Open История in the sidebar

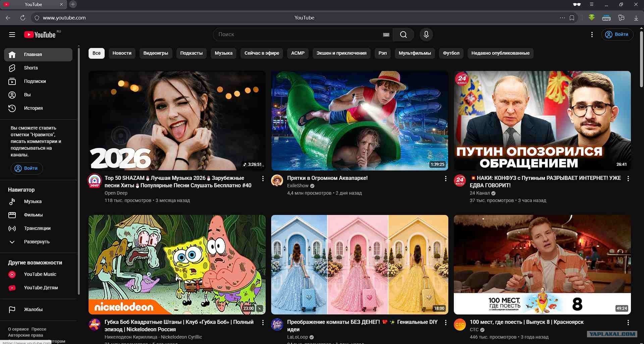(38, 108)
